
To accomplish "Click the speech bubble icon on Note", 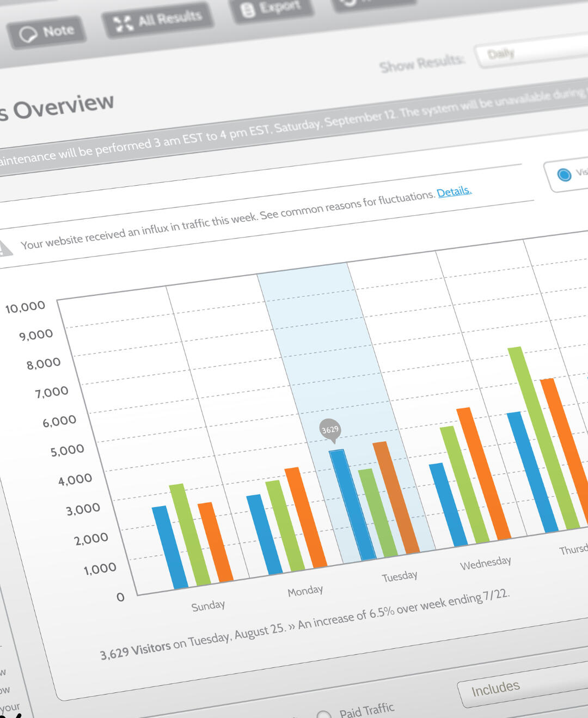I will pos(28,34).
